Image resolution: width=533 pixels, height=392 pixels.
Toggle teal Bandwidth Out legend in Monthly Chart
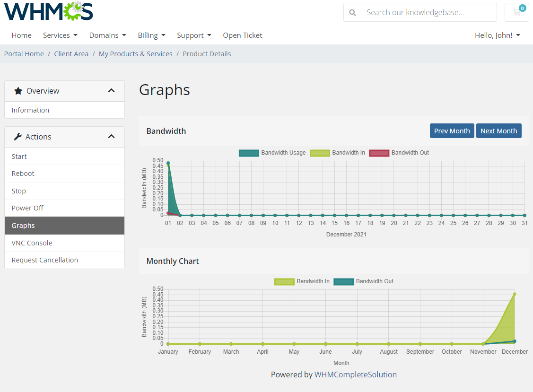tap(344, 281)
